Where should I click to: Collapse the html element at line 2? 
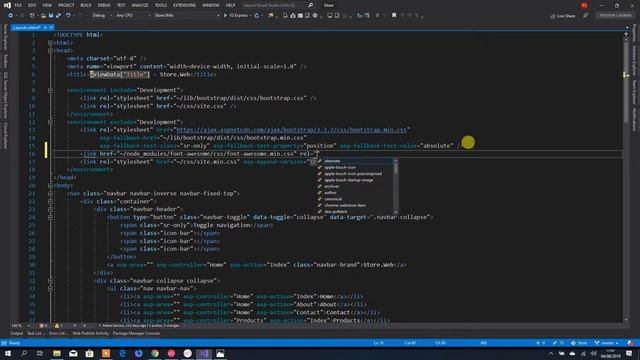[50, 42]
